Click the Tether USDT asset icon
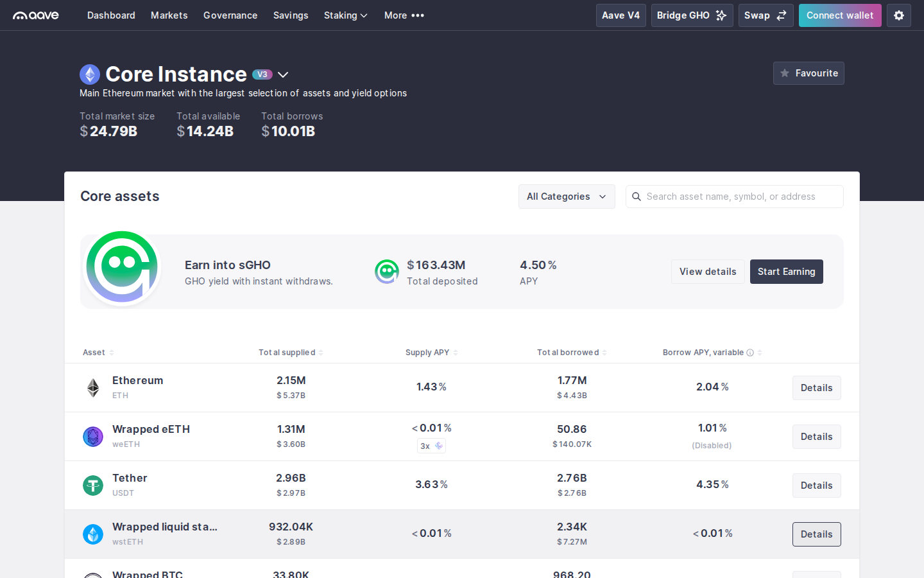Screen dimensions: 924x578 click(x=93, y=486)
